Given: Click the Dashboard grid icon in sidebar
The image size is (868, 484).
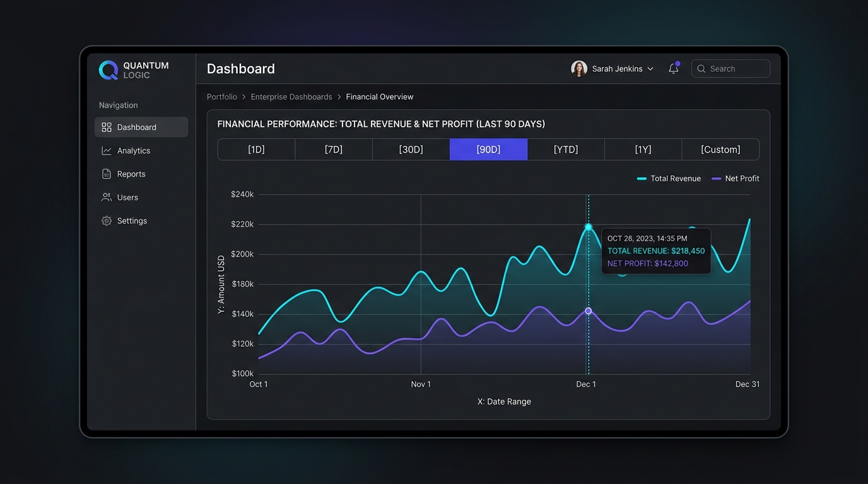Looking at the screenshot, I should (x=107, y=127).
